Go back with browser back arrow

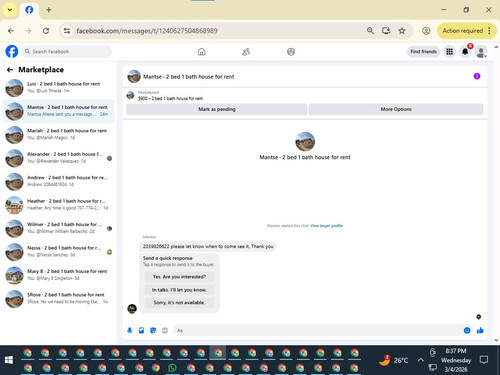[x=11, y=31]
